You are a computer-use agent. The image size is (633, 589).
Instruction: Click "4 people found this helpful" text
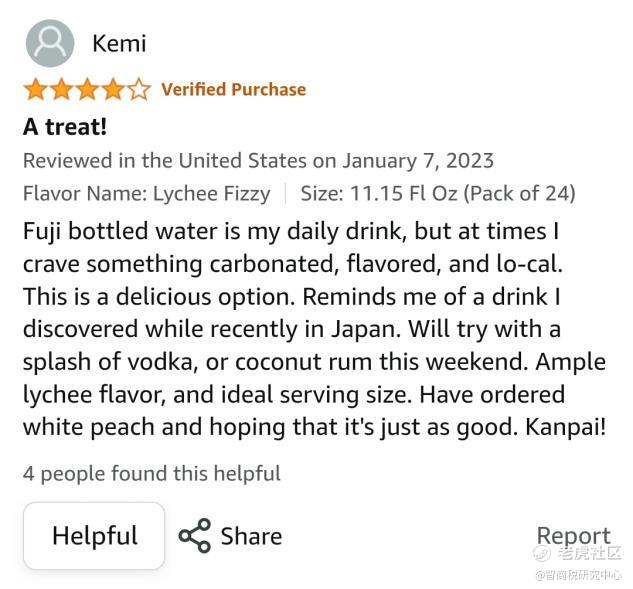coord(152,473)
